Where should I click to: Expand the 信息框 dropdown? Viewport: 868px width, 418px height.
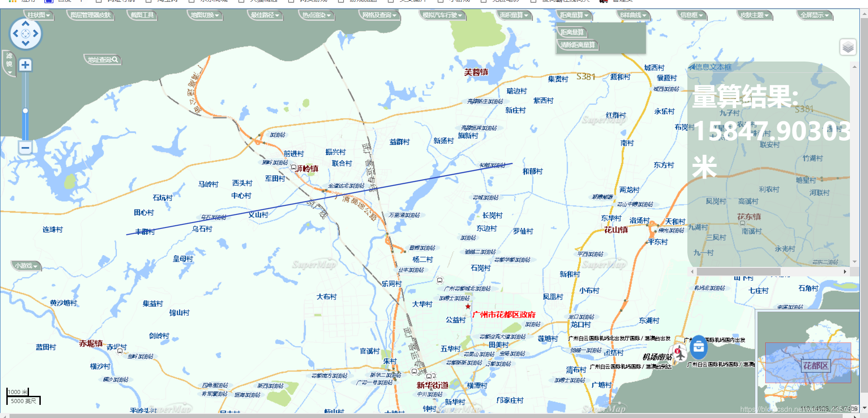point(692,15)
